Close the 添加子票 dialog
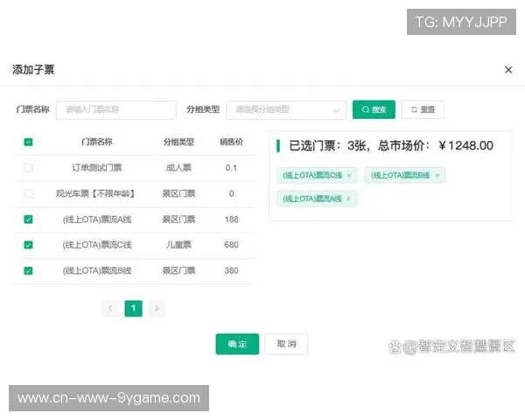This screenshot has width=525, height=420. pos(508,70)
